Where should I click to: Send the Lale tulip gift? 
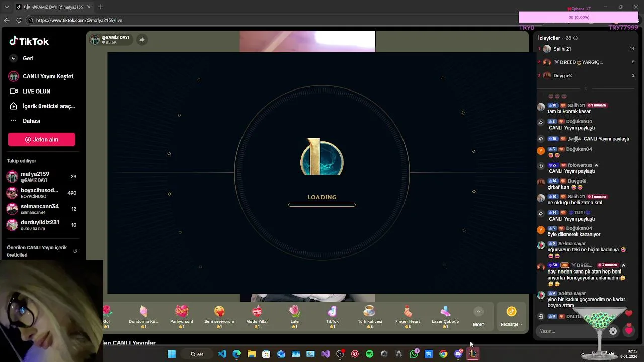click(294, 317)
